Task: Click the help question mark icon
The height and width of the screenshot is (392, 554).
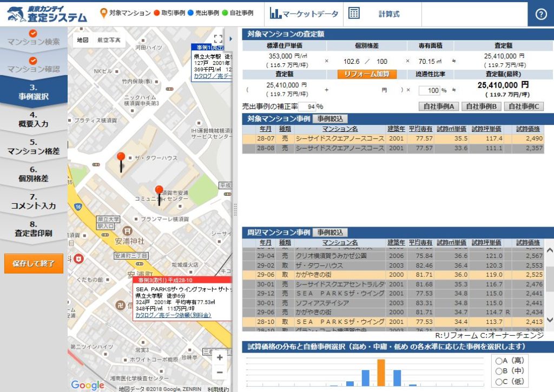Action: [541, 14]
